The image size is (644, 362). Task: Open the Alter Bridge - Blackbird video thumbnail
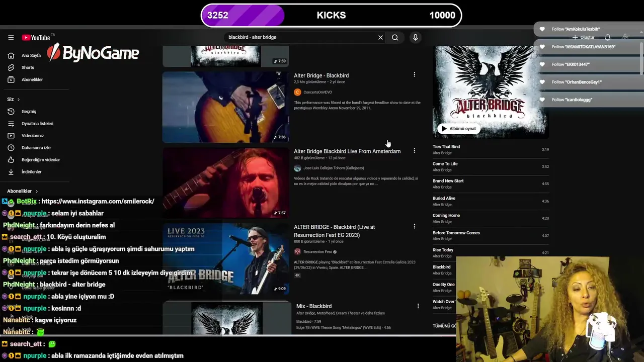coord(225,107)
